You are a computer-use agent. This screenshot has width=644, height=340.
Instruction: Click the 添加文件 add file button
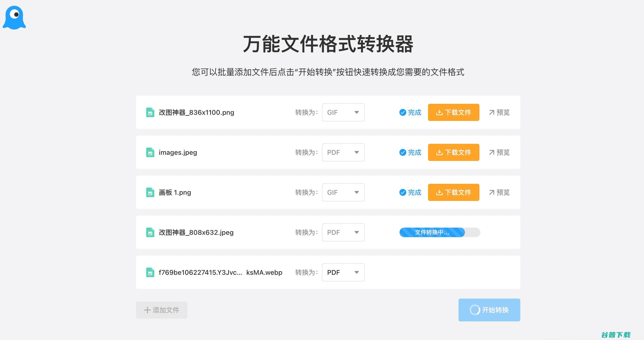pyautogui.click(x=161, y=310)
